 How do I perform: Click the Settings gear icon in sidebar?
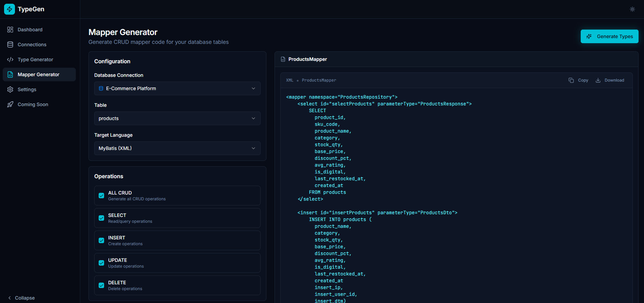[10, 89]
